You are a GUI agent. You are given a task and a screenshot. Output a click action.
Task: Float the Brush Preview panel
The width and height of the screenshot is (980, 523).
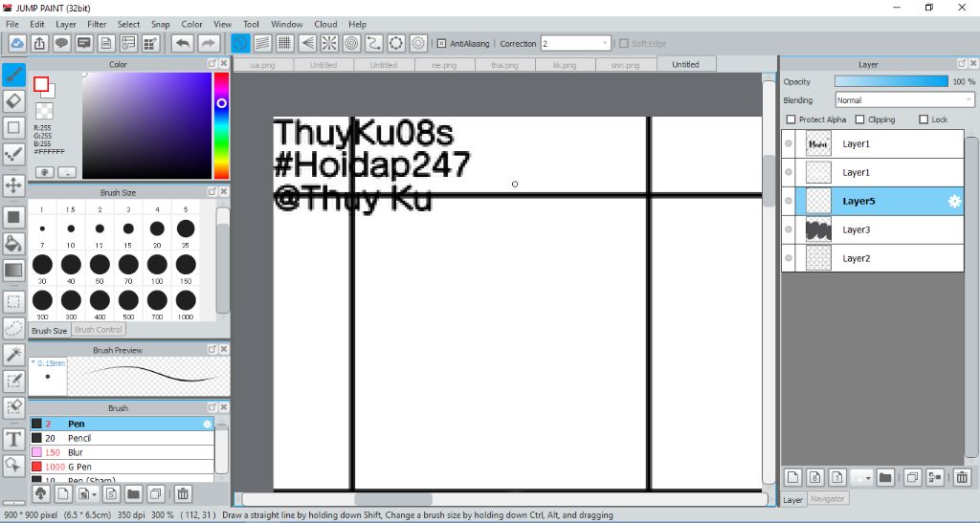(212, 350)
